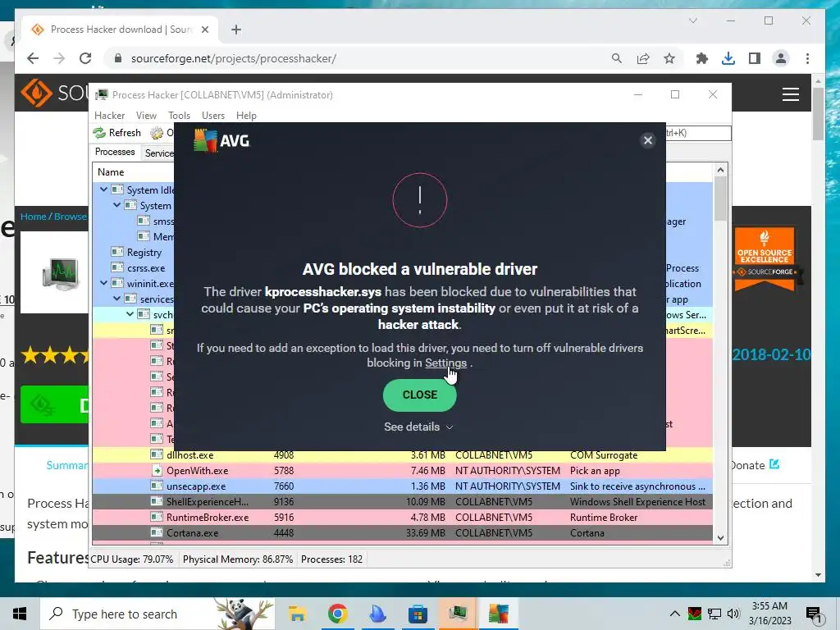Image resolution: width=840 pixels, height=630 pixels.
Task: Click CPU Usage in status bar
Action: click(x=132, y=559)
